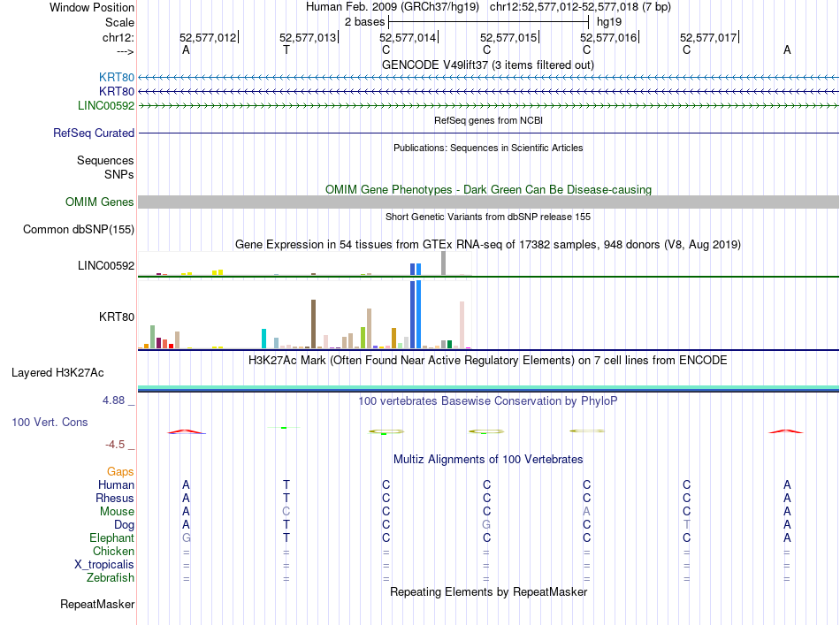Image resolution: width=840 pixels, height=625 pixels.
Task: Click the Common dbSNP(155) label
Action: coord(79,229)
